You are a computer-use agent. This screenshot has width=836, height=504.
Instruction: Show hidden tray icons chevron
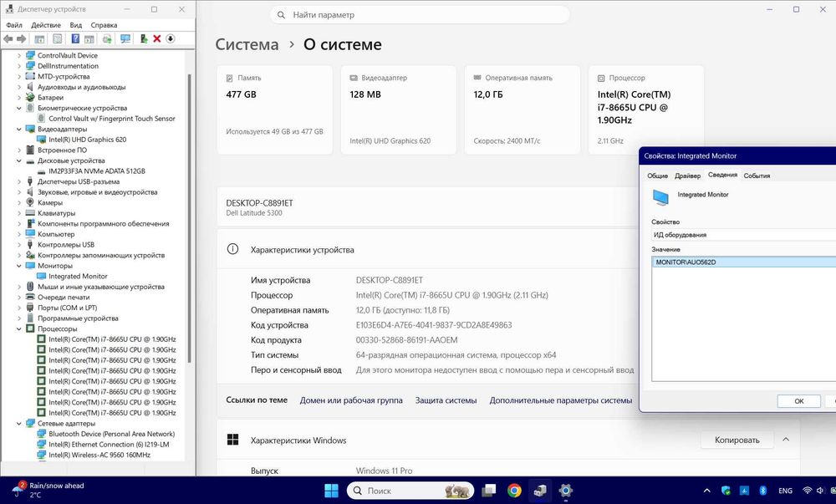707,491
